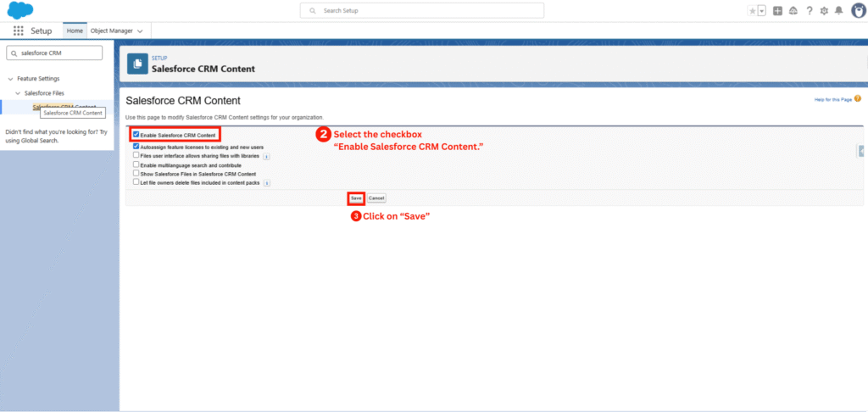Open the Object Manager dropdown chevron

coord(140,31)
